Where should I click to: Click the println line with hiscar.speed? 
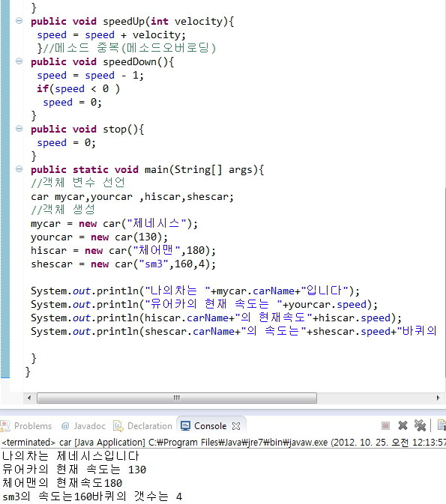pyautogui.click(x=216, y=318)
